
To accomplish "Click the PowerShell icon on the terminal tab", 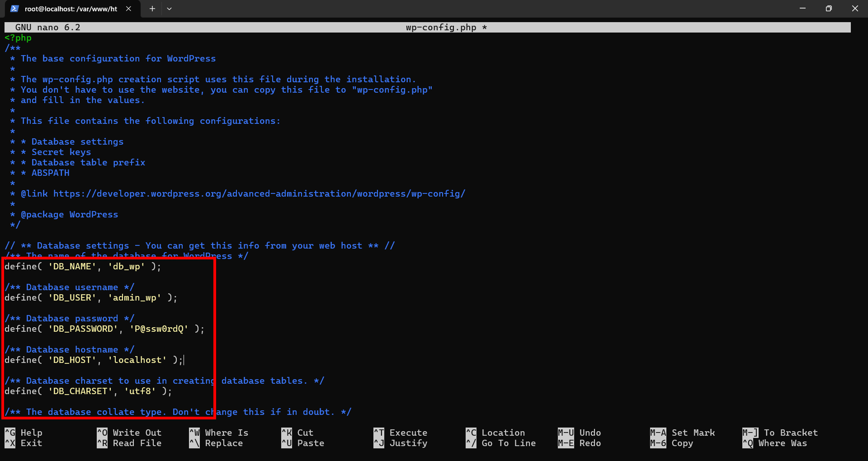I will point(14,9).
